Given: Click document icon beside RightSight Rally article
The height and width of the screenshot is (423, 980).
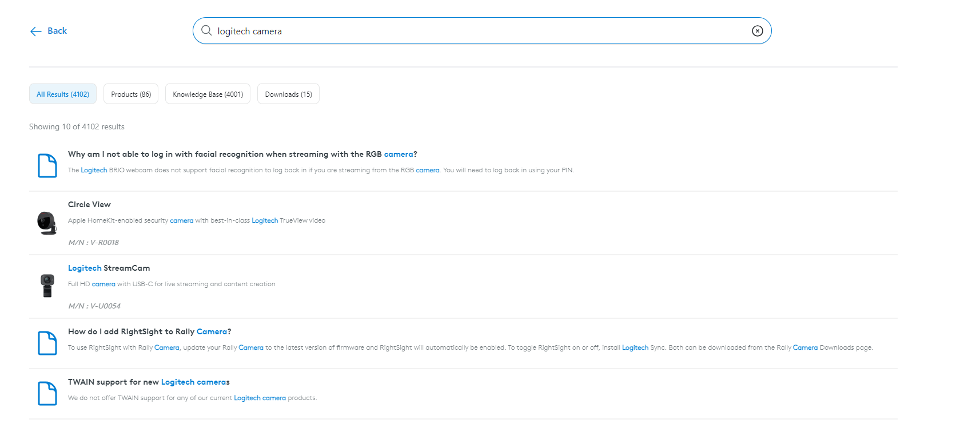Looking at the screenshot, I should point(47,343).
